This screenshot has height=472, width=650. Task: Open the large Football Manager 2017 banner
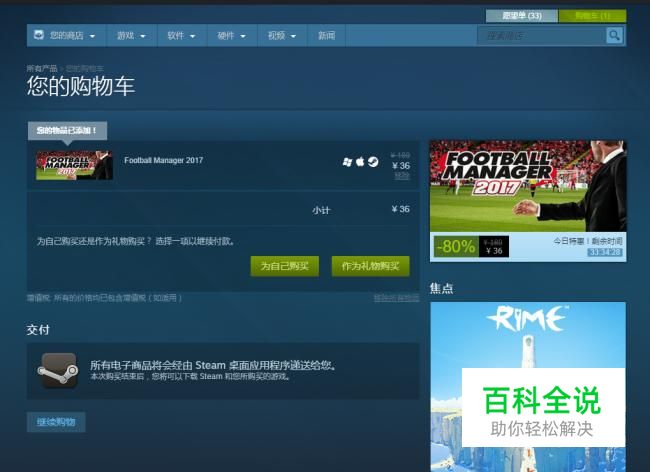[528, 186]
